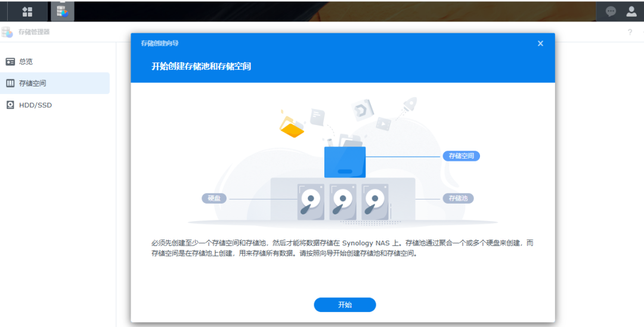Click the Storage Manager icon in taskbar

click(x=62, y=11)
